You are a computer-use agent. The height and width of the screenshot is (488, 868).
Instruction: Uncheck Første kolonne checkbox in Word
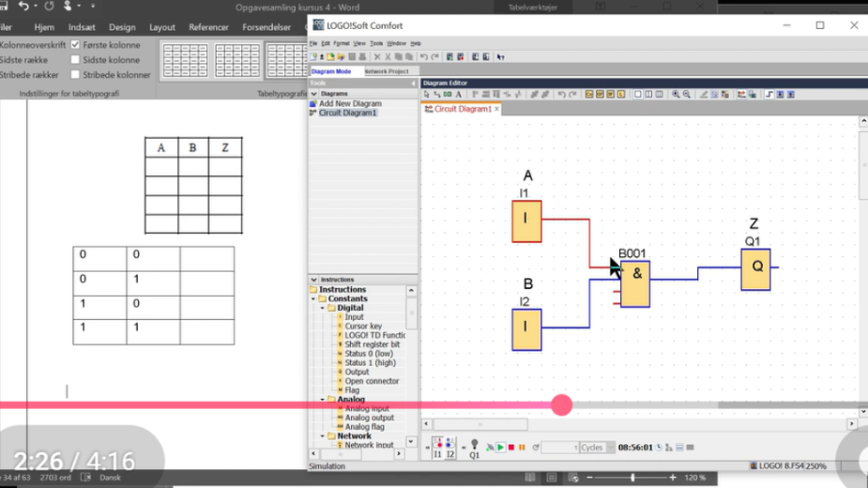[76, 45]
